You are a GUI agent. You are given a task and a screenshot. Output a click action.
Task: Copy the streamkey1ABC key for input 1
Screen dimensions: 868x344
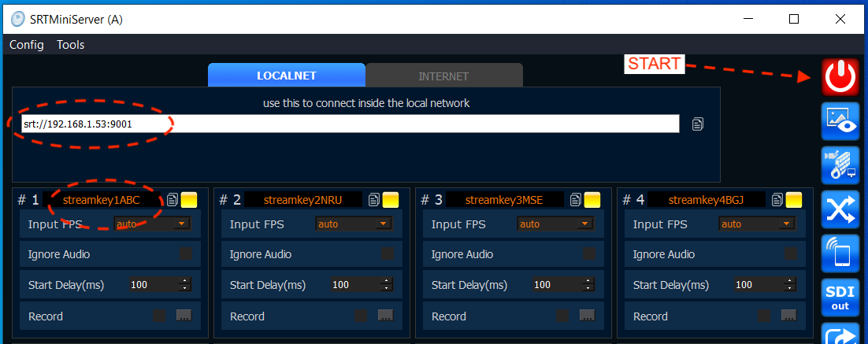point(172,200)
